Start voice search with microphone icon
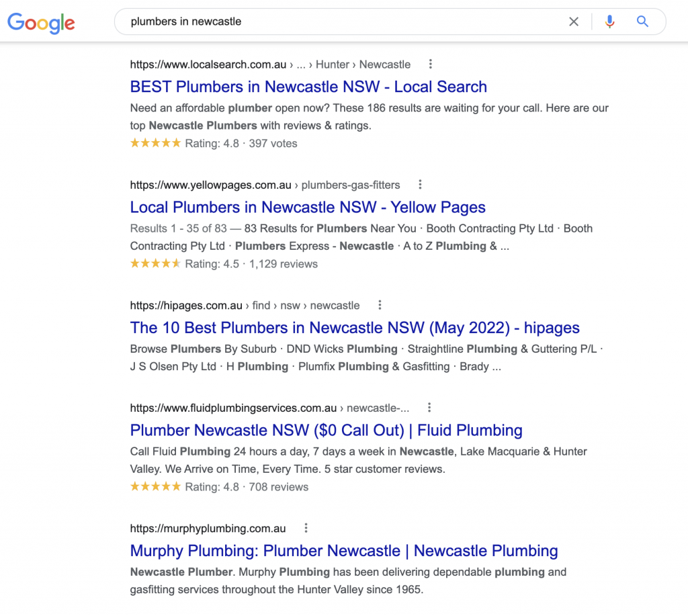This screenshot has height=616, width=688. 609,21
